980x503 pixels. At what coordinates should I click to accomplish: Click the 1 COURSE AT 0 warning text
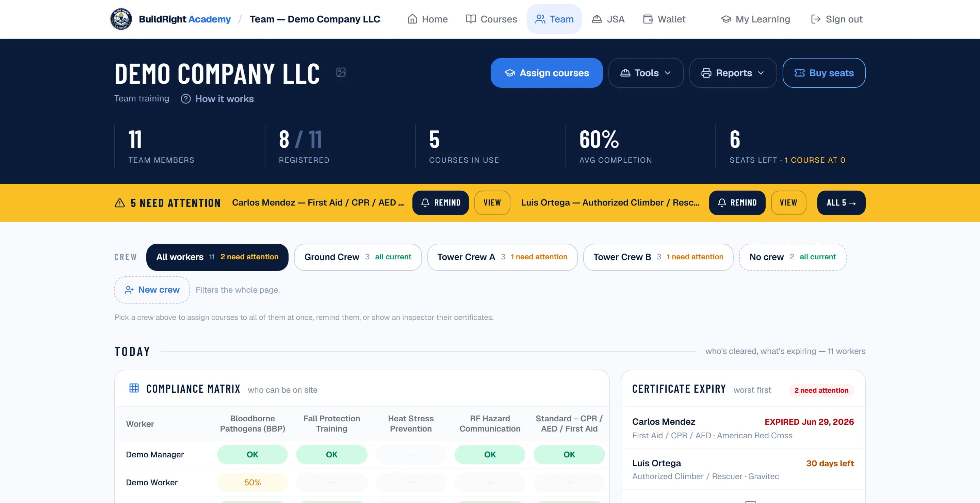815,160
